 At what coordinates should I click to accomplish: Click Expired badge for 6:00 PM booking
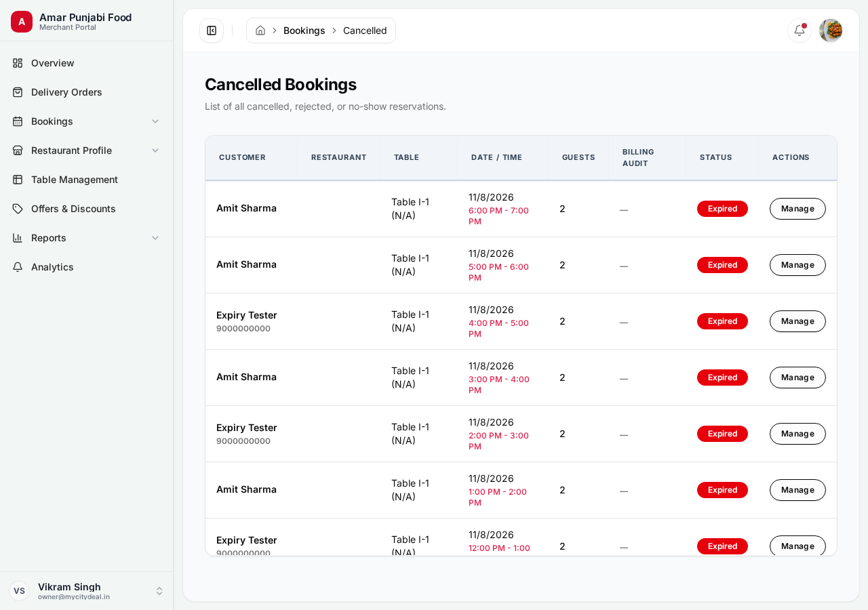pyautogui.click(x=722, y=209)
